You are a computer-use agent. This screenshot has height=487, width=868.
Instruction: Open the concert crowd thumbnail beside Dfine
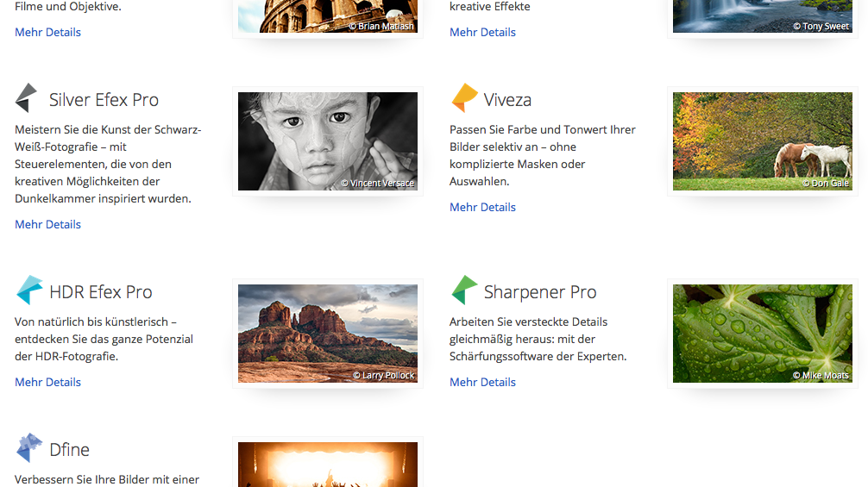[328, 465]
